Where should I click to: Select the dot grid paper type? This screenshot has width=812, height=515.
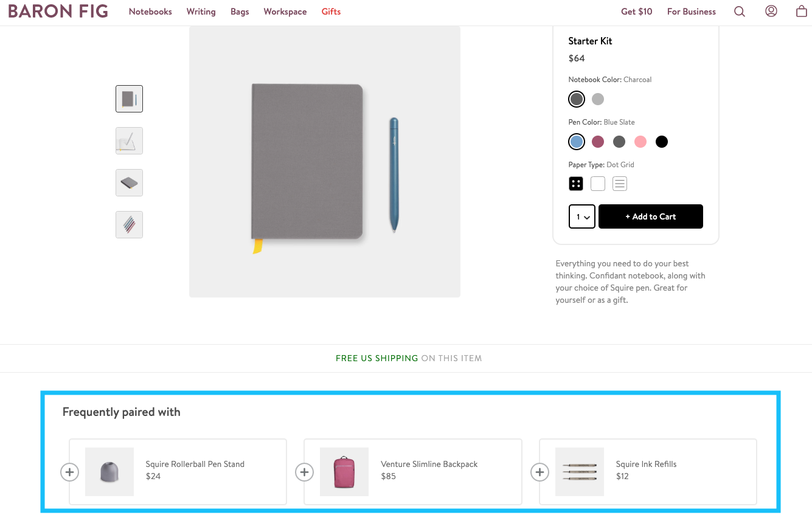pyautogui.click(x=576, y=184)
